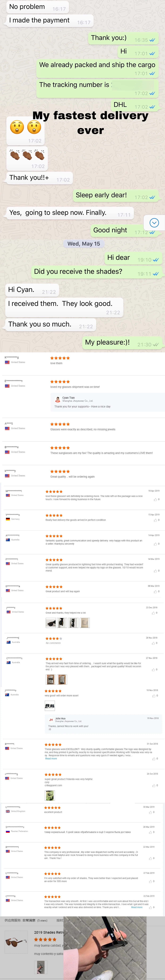Screen dimensions: 165x980
Task: Expand Read more on 22 Feb 2019 review
Action: (x=137, y=907)
